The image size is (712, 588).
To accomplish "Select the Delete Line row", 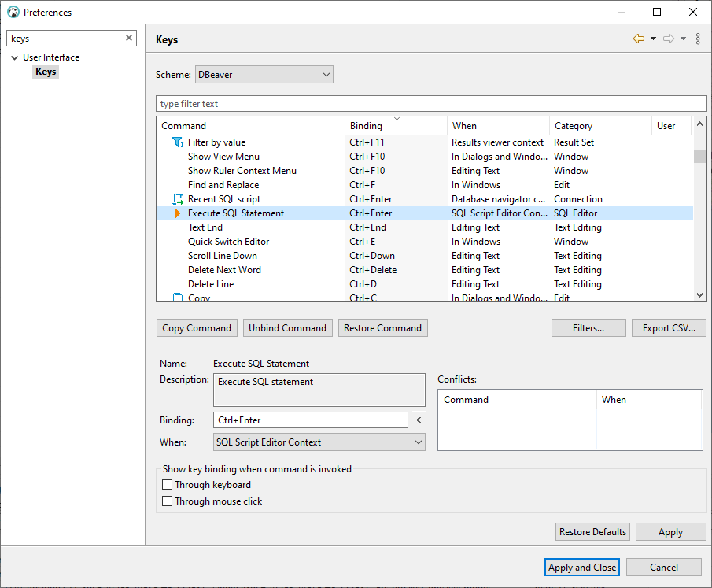I will 425,284.
